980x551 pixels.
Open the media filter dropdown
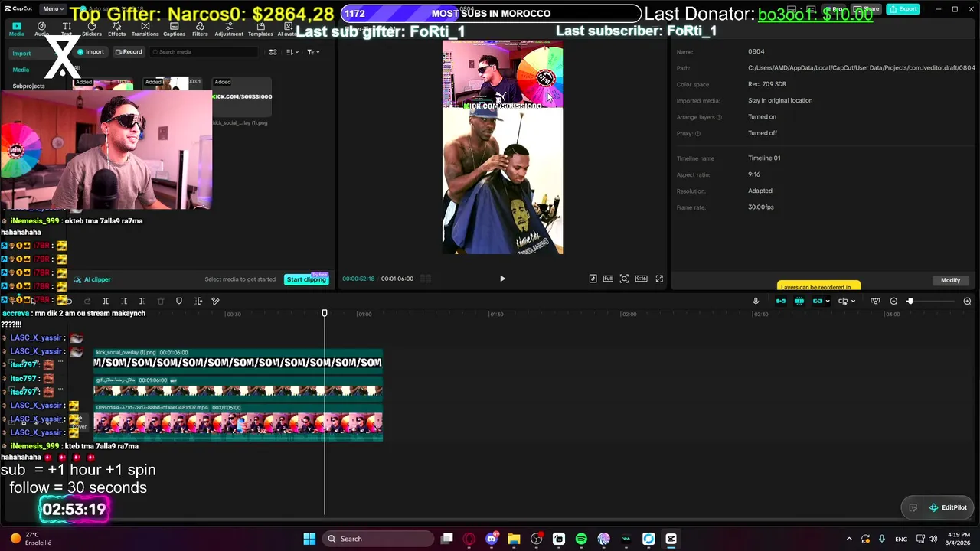[312, 52]
